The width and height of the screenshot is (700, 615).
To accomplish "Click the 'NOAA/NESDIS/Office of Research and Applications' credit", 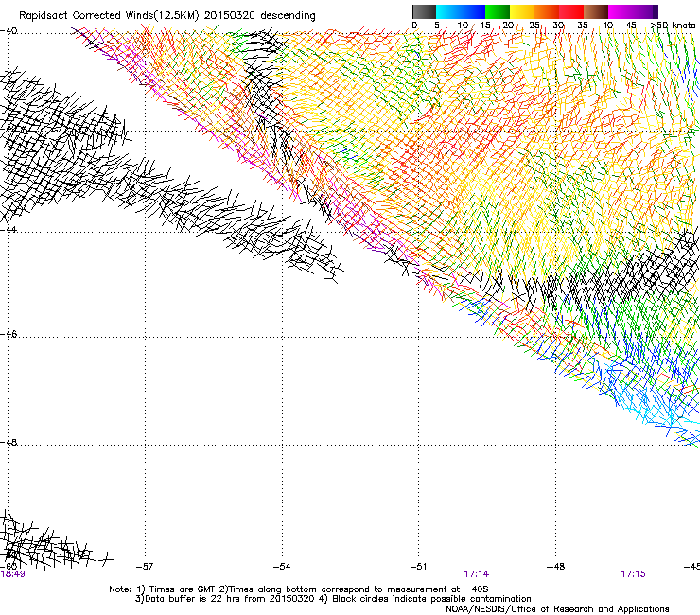I will (557, 609).
